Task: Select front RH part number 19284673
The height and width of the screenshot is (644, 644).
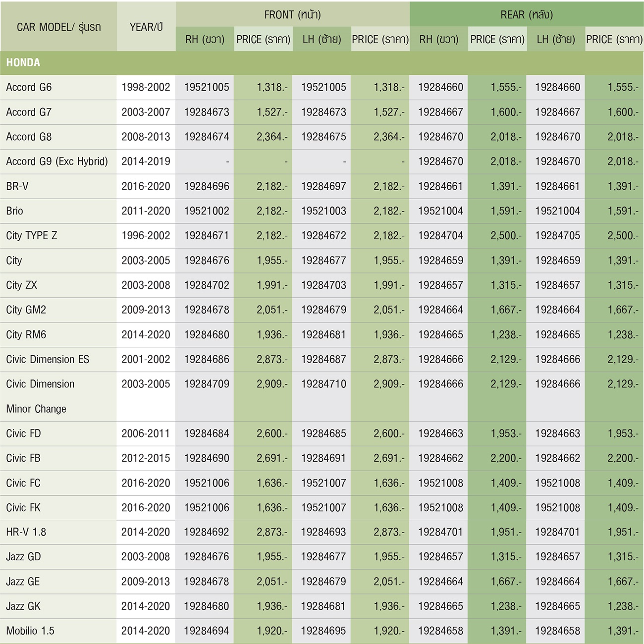Action: click(x=207, y=112)
